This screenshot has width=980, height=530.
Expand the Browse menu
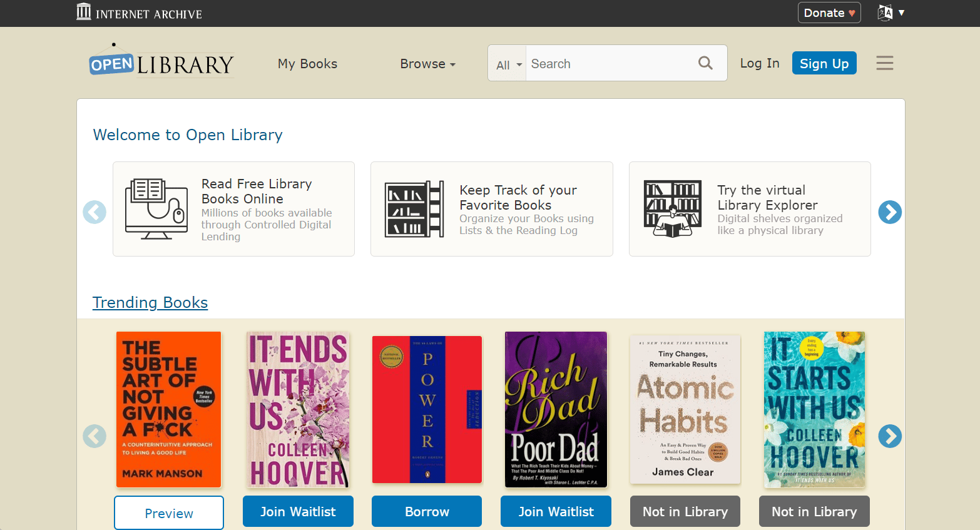[x=428, y=64]
